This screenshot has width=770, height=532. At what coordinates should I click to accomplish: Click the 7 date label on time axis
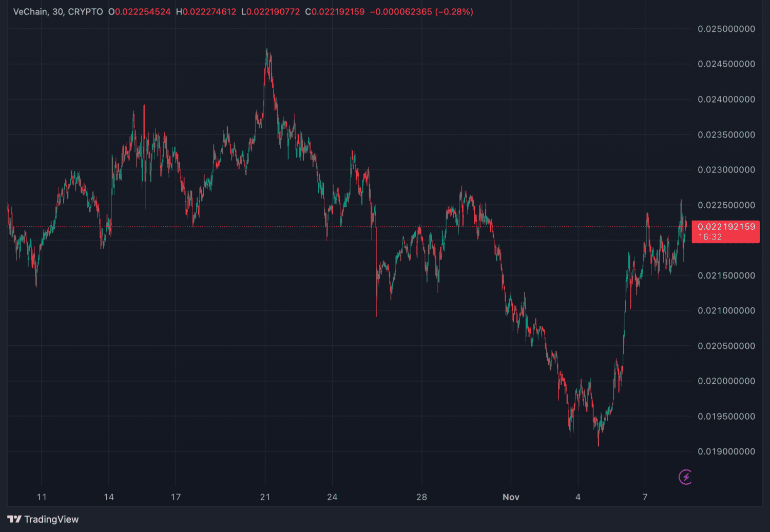click(x=645, y=497)
